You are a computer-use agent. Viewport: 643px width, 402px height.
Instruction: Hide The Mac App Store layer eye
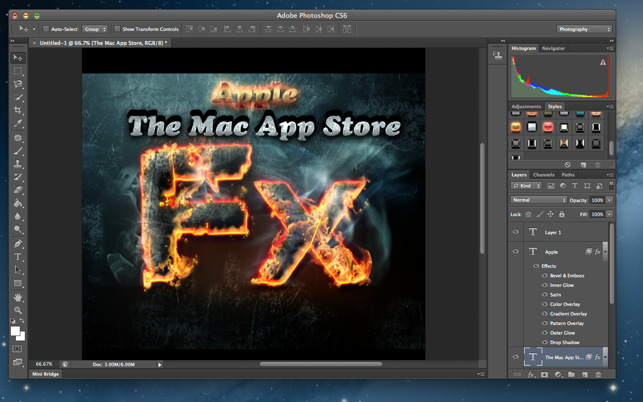coord(515,357)
